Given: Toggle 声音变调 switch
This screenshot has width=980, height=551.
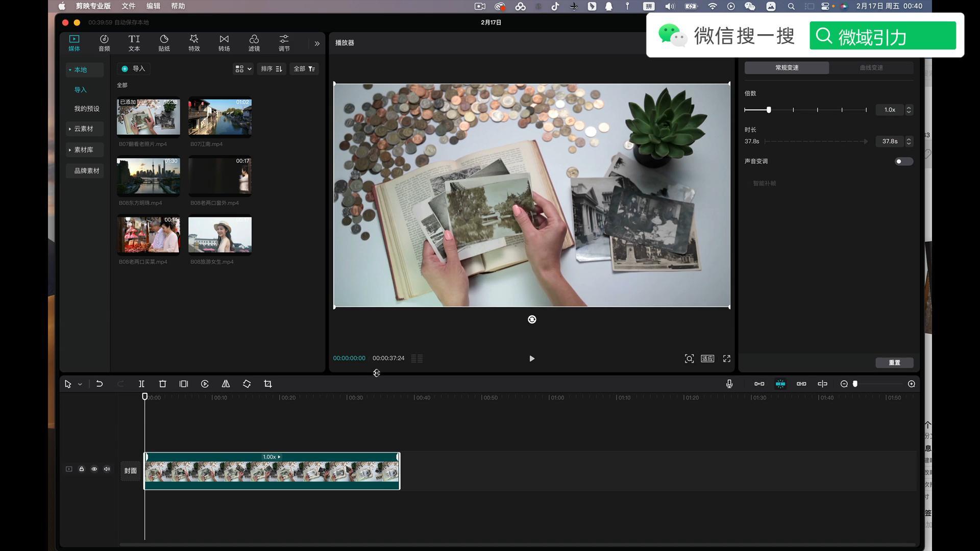Looking at the screenshot, I should 903,162.
